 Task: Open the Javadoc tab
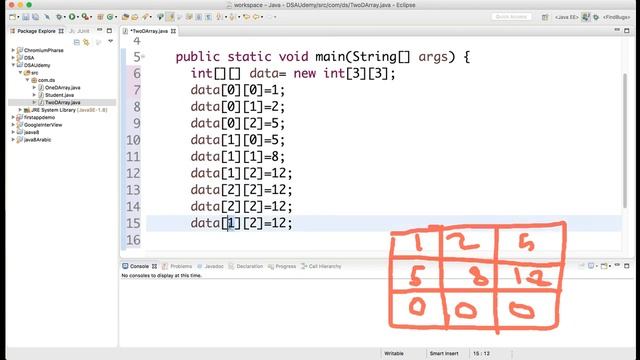211,266
